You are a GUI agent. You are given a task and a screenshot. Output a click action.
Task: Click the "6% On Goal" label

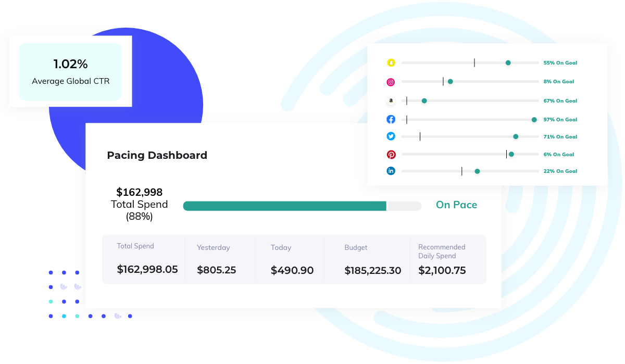(559, 155)
